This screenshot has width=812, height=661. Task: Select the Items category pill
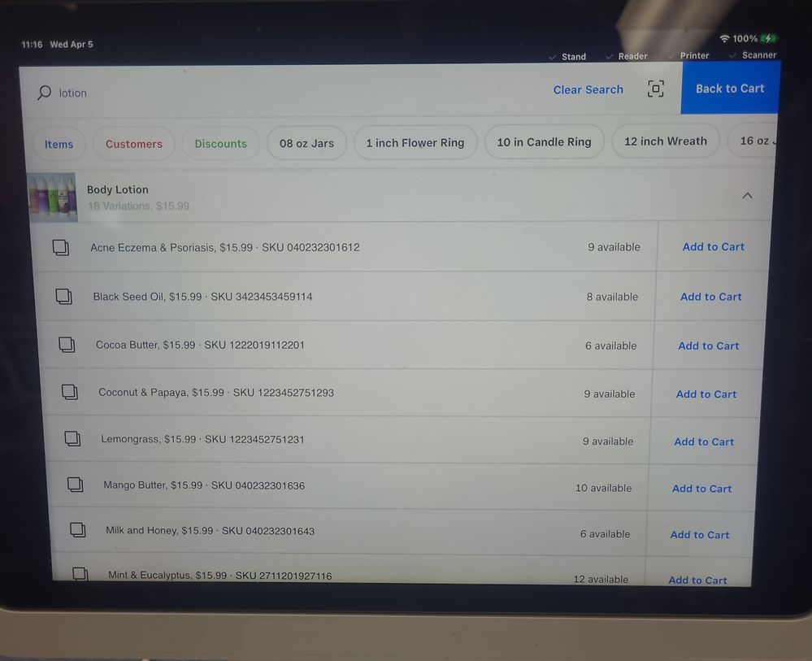tap(59, 144)
